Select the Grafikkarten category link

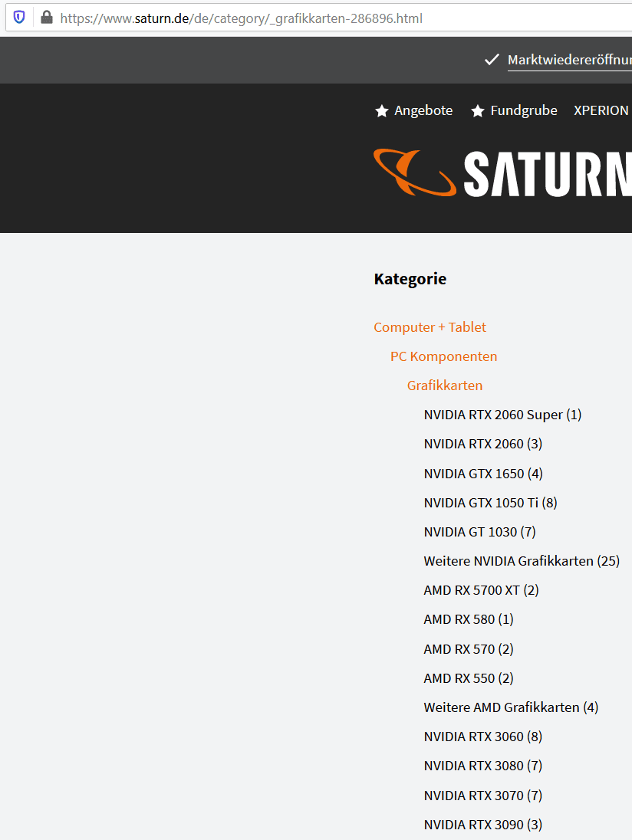click(x=445, y=386)
